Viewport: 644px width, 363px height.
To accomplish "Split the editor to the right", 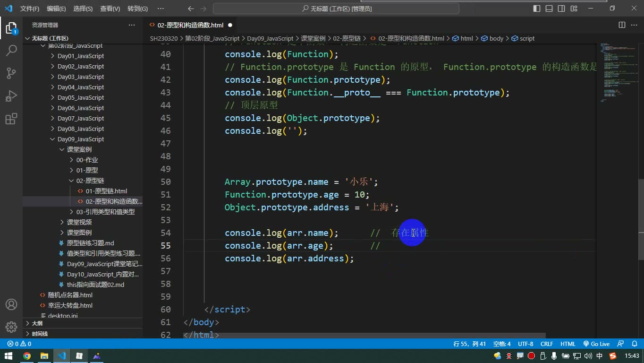I will (x=622, y=25).
